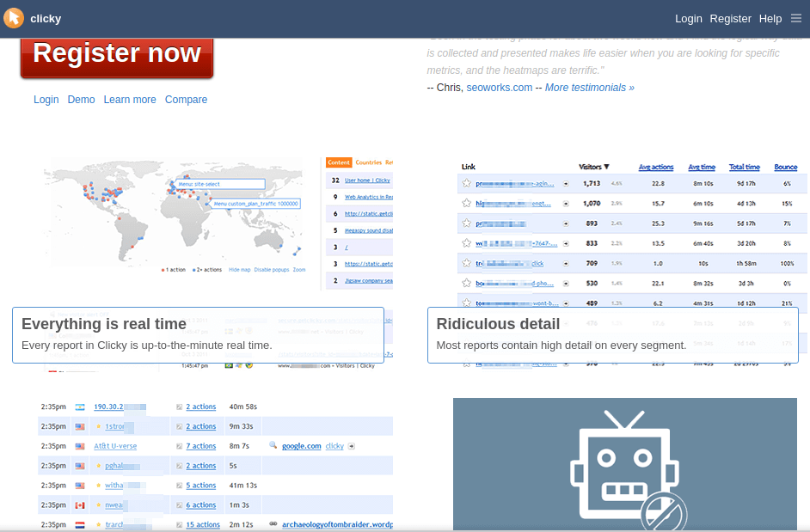Sort table by Total time
Image resolution: width=810 pixels, height=532 pixels.
click(745, 167)
